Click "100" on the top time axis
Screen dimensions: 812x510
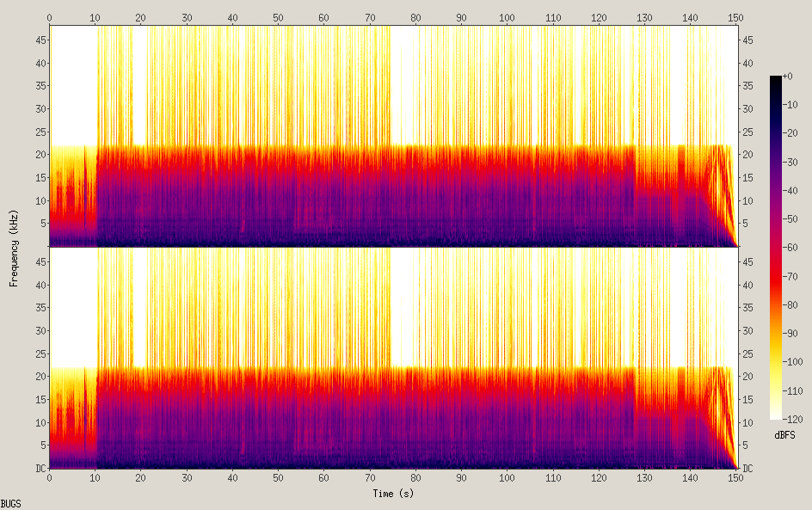507,17
